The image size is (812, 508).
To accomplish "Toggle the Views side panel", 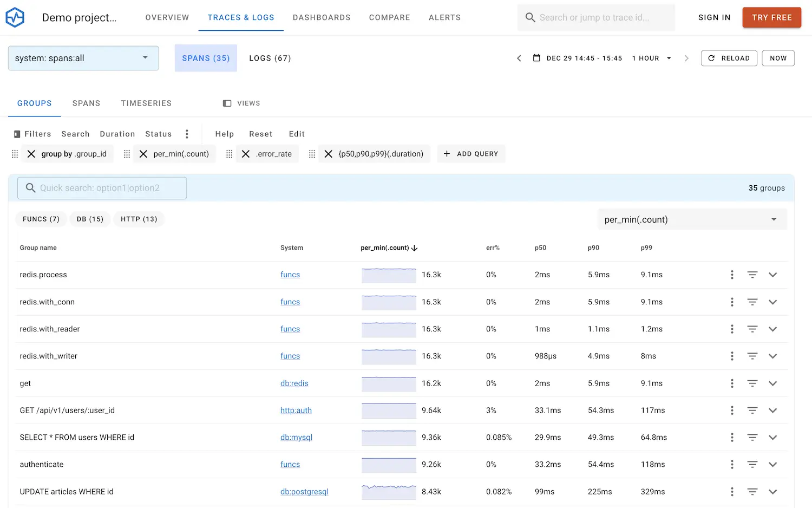I will tap(241, 103).
